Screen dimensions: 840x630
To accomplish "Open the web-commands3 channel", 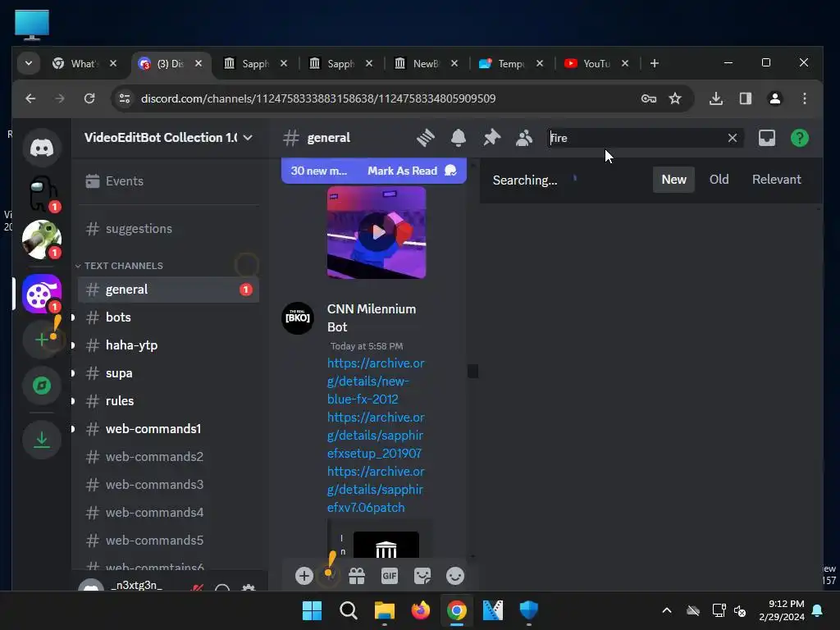I will point(168,485).
